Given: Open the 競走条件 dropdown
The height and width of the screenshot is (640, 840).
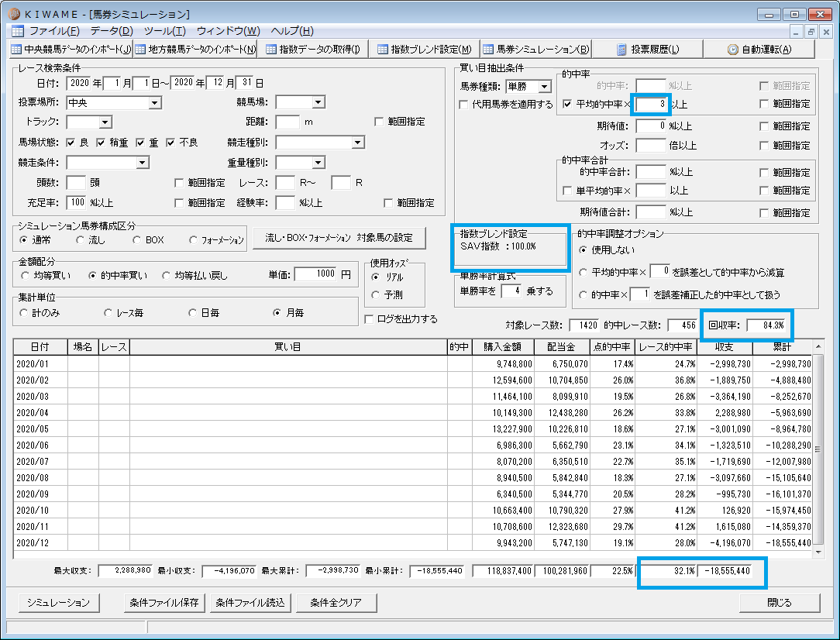Looking at the screenshot, I should coord(143,162).
